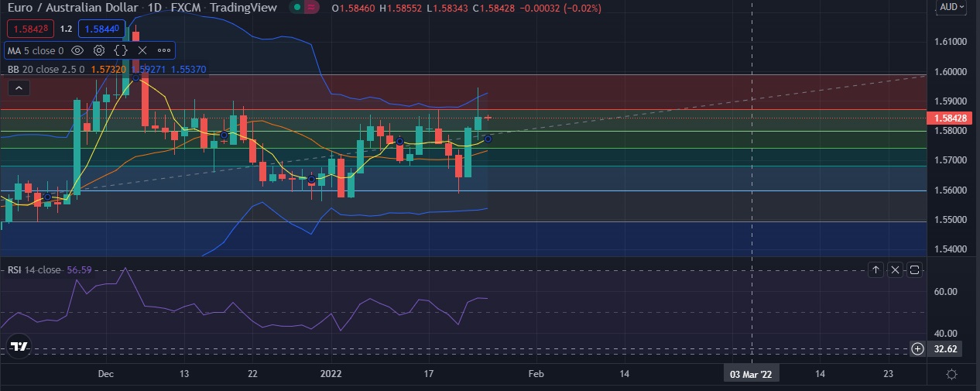Open MA indicator more options menu
Screen dimensions: 980x391
point(163,50)
